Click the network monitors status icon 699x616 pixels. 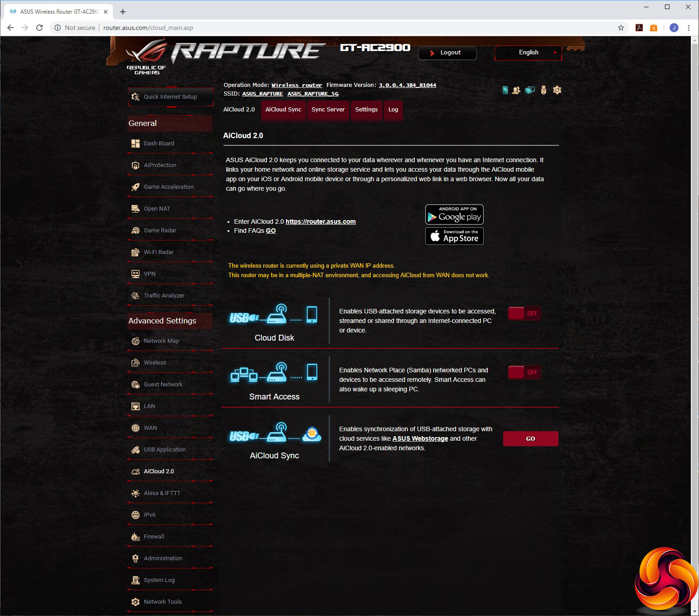[x=529, y=90]
